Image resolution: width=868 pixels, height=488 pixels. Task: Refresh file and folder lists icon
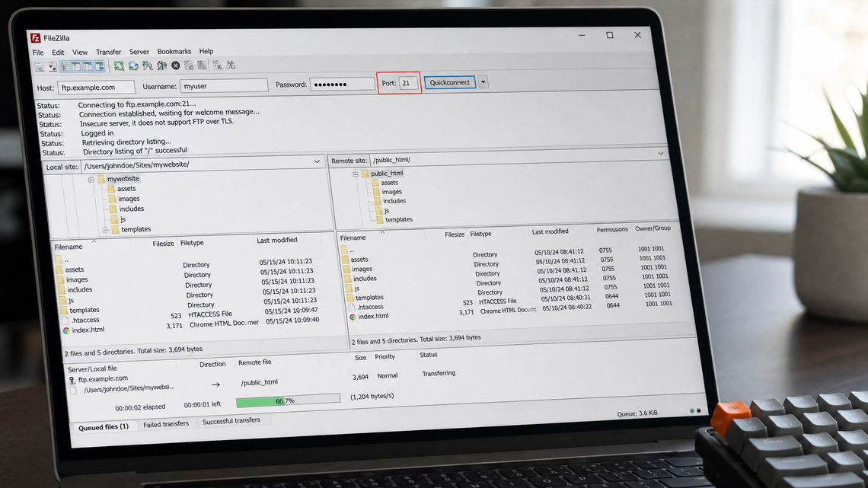(x=119, y=65)
